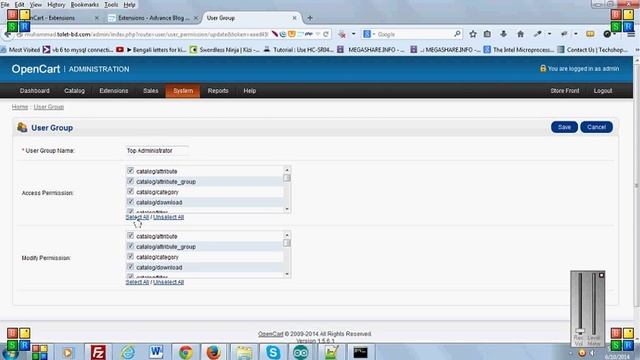The width and height of the screenshot is (640, 360).
Task: Click the bookmark star icon in Firefox toolbar
Action: 473,34
